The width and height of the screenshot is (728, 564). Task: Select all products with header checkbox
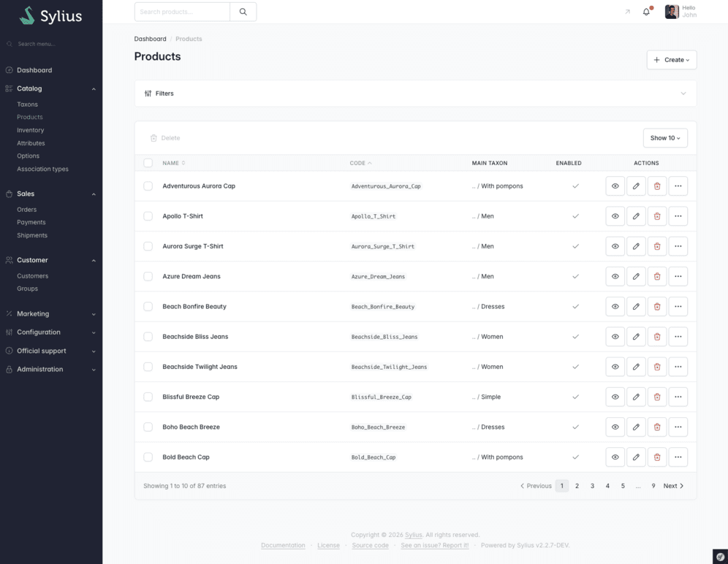point(148,163)
